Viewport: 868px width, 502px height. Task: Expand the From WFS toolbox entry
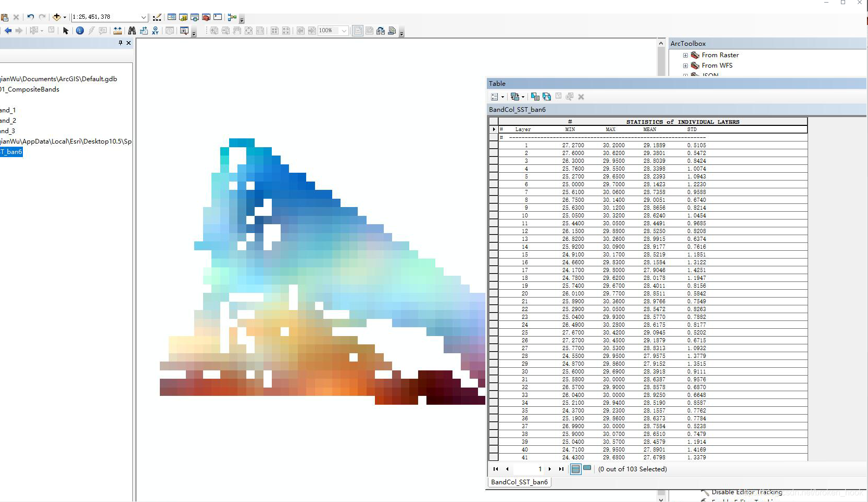[685, 66]
